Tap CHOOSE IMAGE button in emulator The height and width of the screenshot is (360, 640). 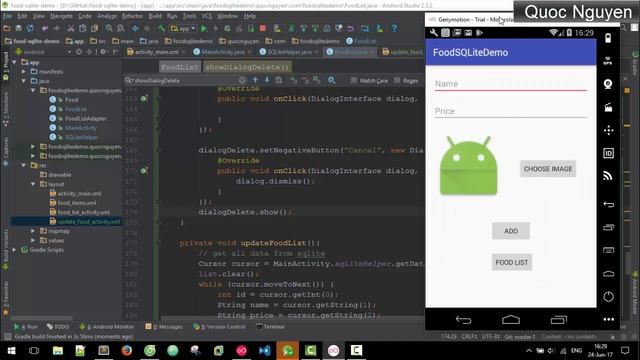pos(548,169)
